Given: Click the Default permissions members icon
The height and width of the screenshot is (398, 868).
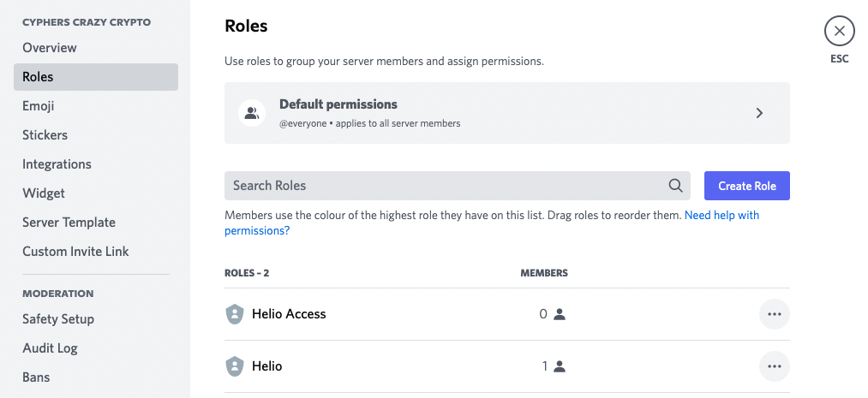Looking at the screenshot, I should [x=252, y=113].
